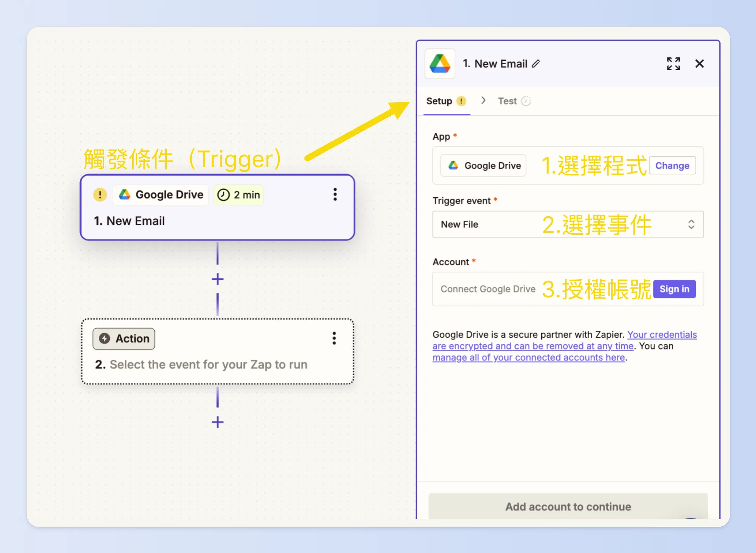
Task: Add a step between trigger and action
Action: click(217, 279)
